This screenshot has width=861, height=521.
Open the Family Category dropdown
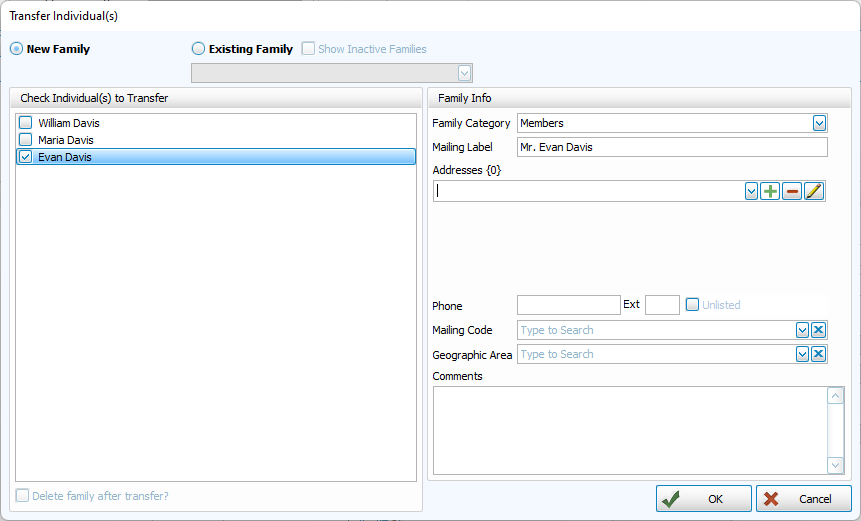coord(819,123)
